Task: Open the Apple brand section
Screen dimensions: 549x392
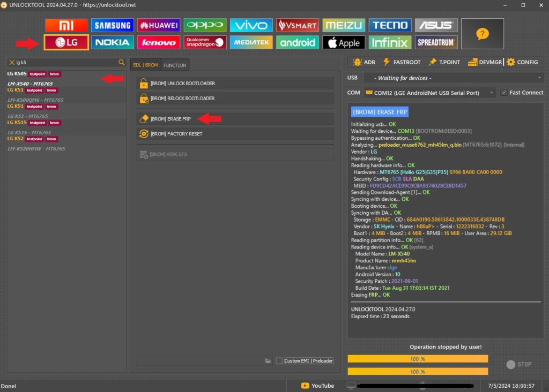Action: (344, 42)
